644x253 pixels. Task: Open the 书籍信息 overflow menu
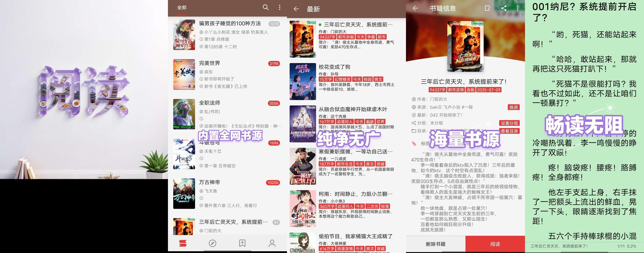pos(517,8)
